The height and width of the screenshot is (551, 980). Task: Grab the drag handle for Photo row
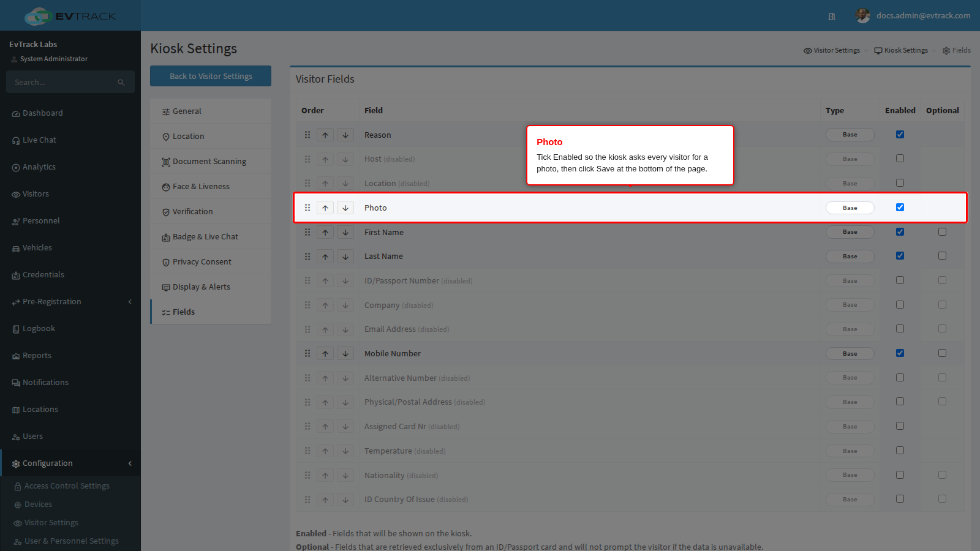307,208
